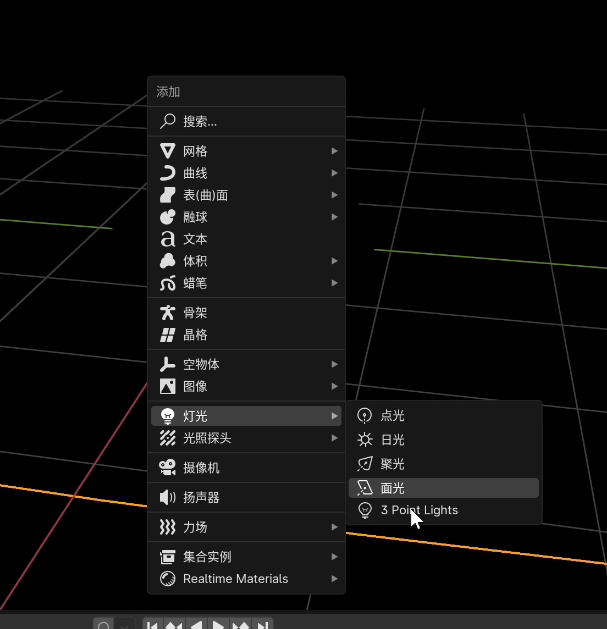Jump to the first frame in timeline
The width and height of the screenshot is (607, 629).
click(x=153, y=624)
